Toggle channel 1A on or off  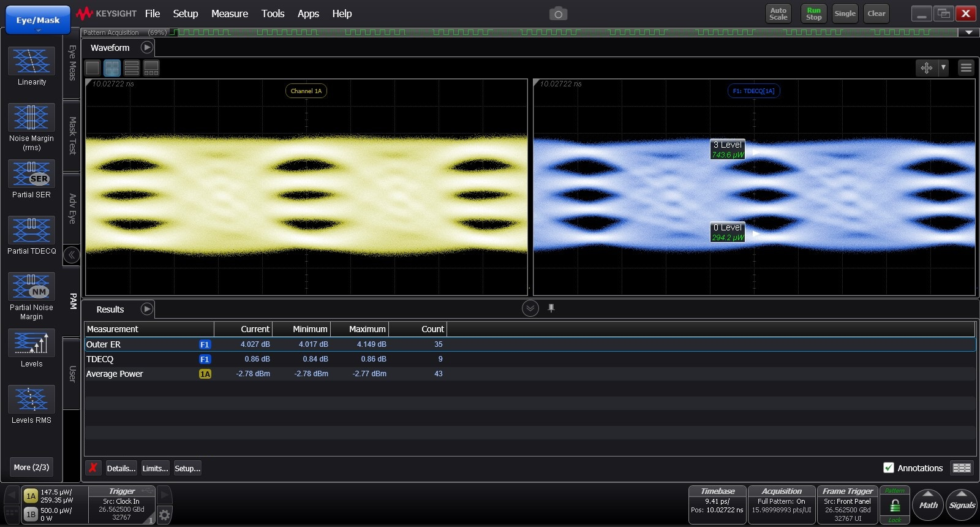click(x=31, y=496)
